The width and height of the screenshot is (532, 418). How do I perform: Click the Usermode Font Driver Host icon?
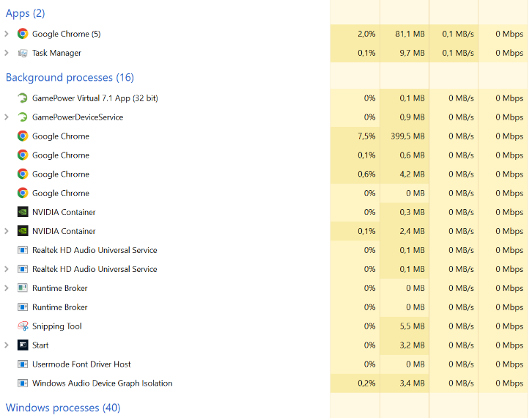point(23,364)
